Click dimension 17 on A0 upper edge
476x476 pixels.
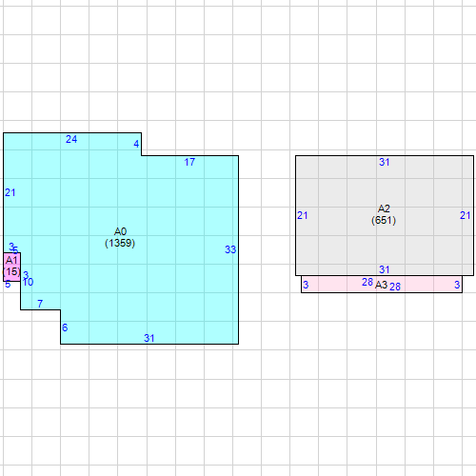coord(189,162)
